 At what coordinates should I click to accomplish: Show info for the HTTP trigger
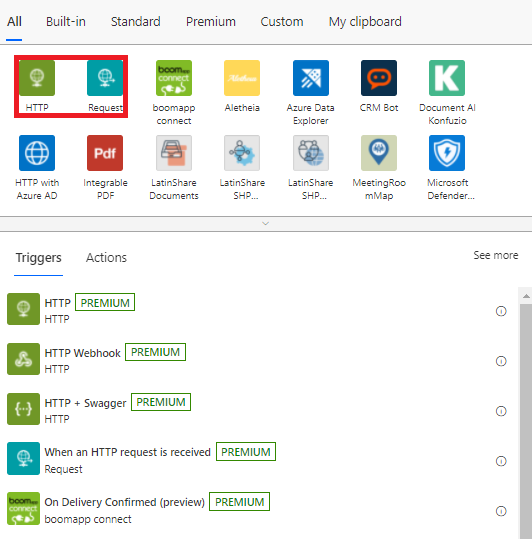pyautogui.click(x=501, y=311)
